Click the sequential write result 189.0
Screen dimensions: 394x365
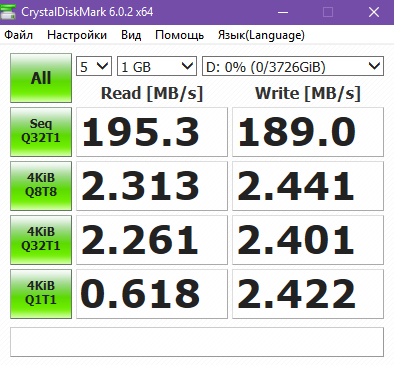point(308,132)
